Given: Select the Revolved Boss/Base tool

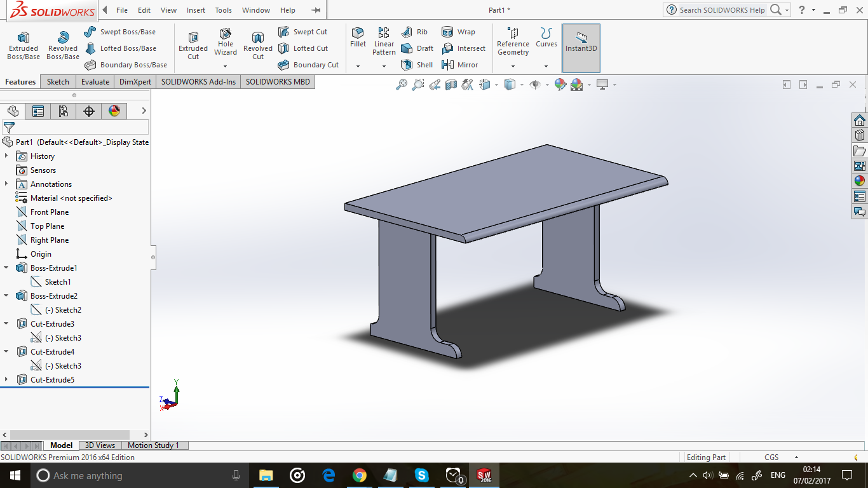Looking at the screenshot, I should (63, 46).
